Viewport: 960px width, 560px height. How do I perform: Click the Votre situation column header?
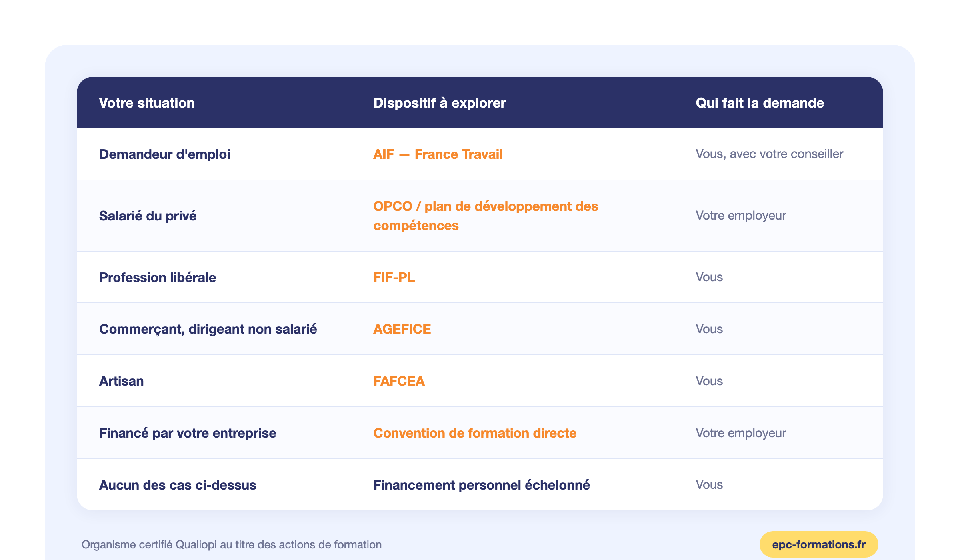pyautogui.click(x=147, y=103)
